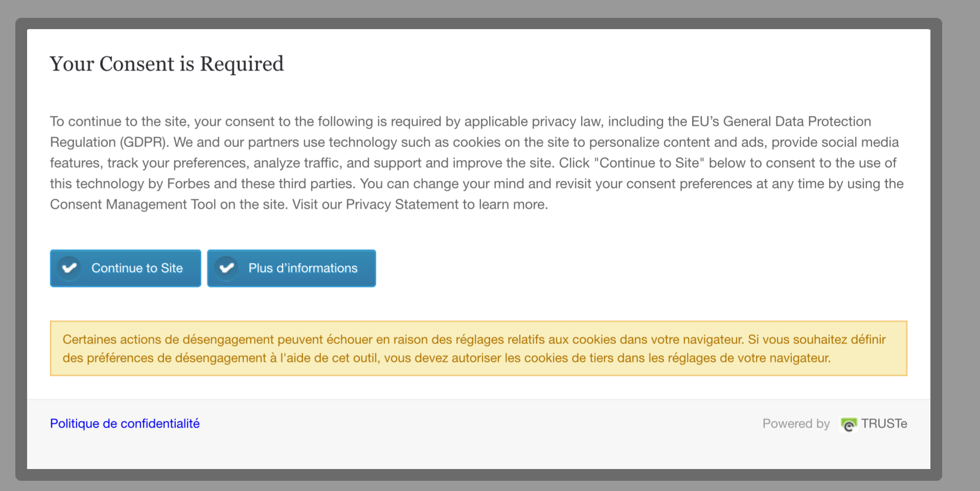This screenshot has width=980, height=491.
Task: Click the TRUSTe brand name text
Action: click(x=884, y=424)
